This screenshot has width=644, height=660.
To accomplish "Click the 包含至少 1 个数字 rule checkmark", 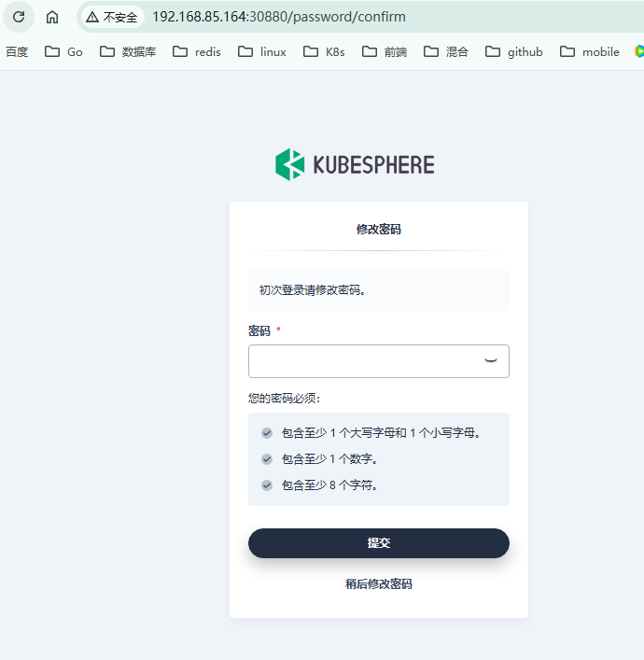I will point(267,459).
